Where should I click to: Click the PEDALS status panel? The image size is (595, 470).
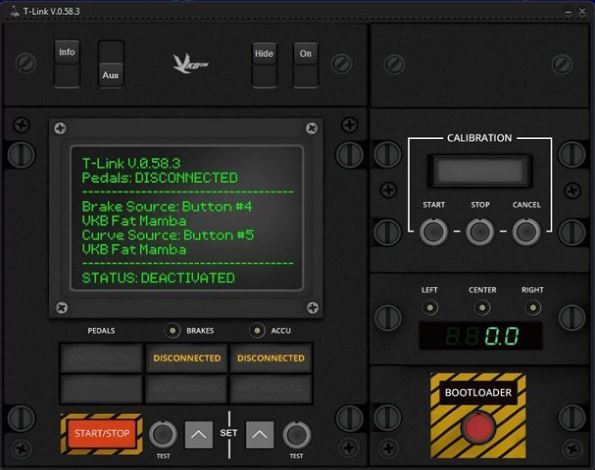click(x=101, y=358)
